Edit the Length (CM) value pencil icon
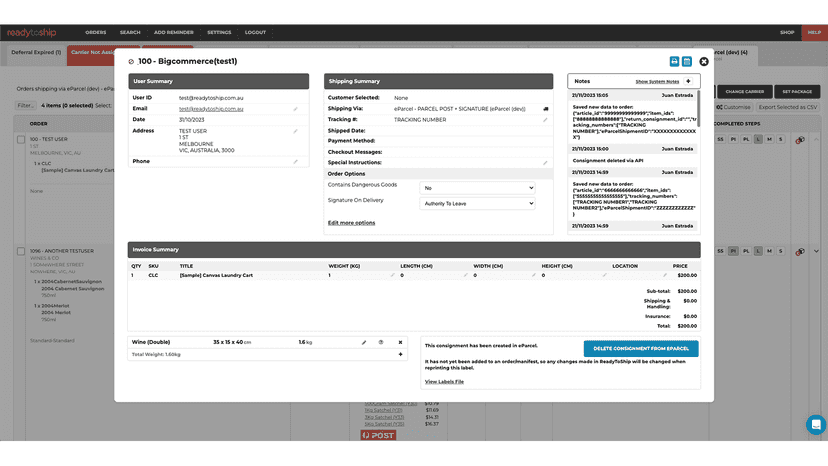The image size is (828, 466). point(465,275)
